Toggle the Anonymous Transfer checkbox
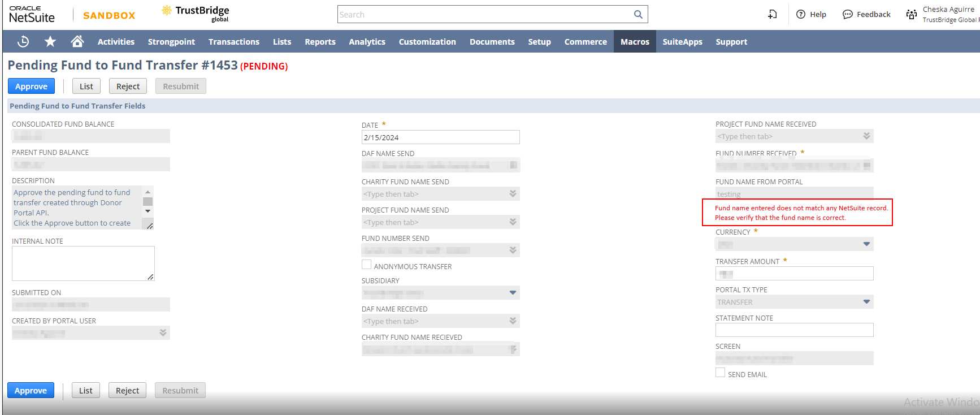 367,265
